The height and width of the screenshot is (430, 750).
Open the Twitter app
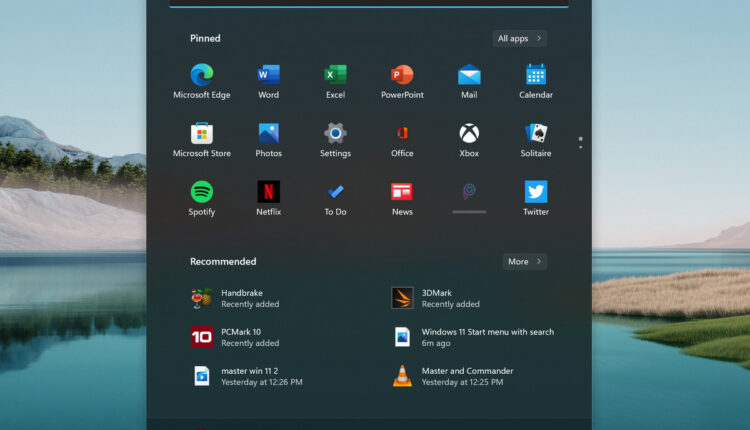[536, 192]
